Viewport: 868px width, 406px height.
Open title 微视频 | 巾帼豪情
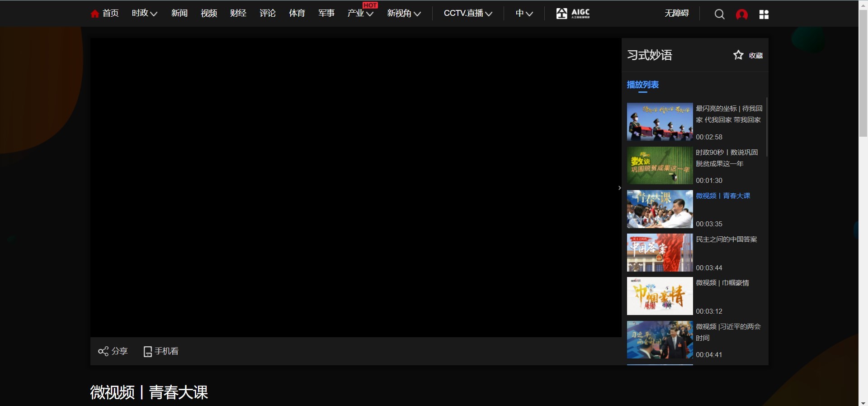[x=722, y=283]
